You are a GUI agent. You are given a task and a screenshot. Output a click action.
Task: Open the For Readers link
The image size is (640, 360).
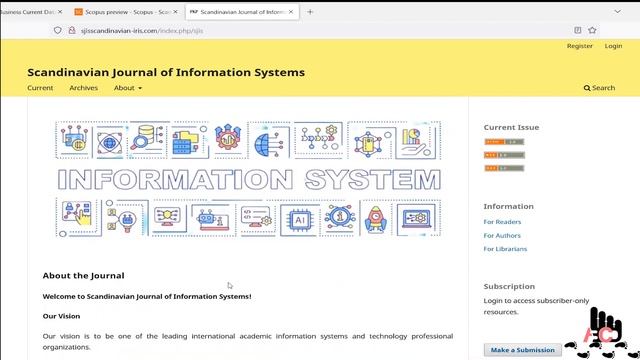[502, 222]
